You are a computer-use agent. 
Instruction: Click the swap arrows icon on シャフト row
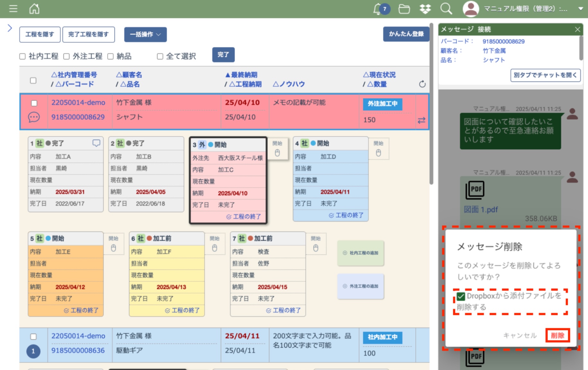pos(421,120)
